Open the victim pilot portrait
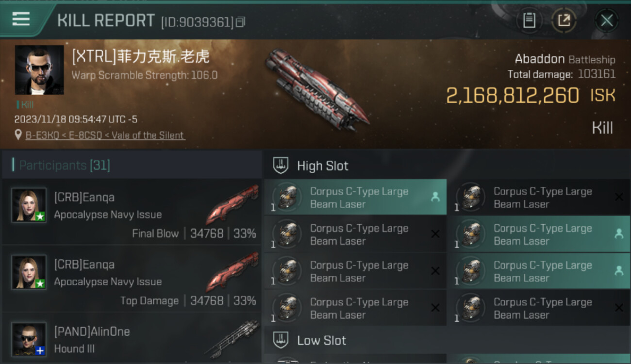This screenshot has width=631, height=364. pos(39,70)
